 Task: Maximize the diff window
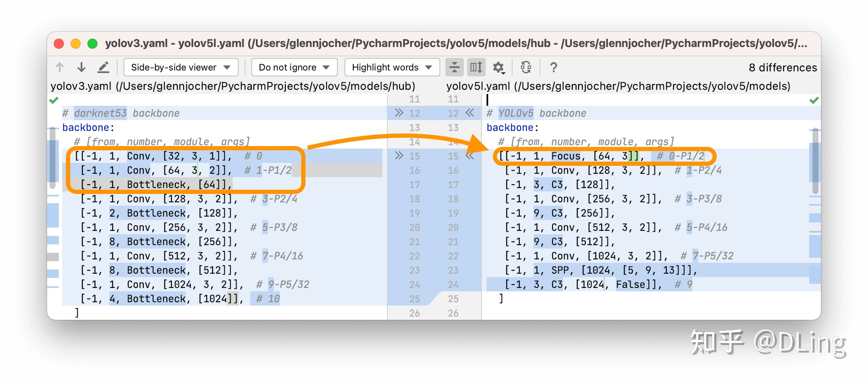coord(92,44)
